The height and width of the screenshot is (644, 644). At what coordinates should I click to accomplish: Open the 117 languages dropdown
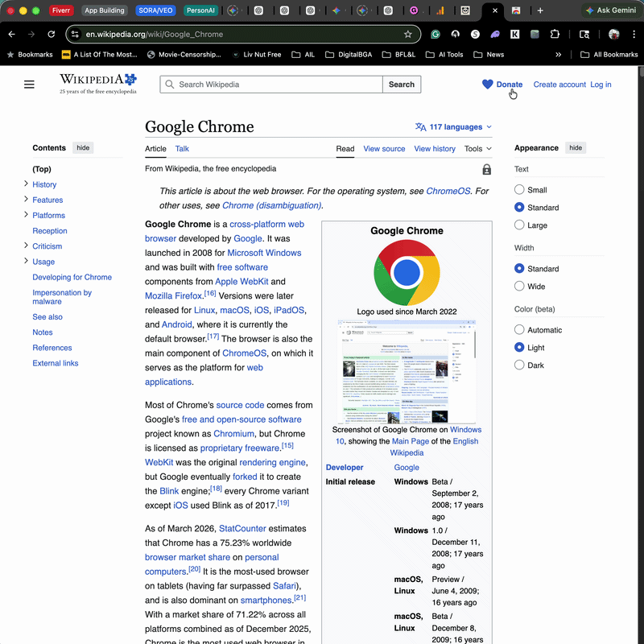(453, 127)
